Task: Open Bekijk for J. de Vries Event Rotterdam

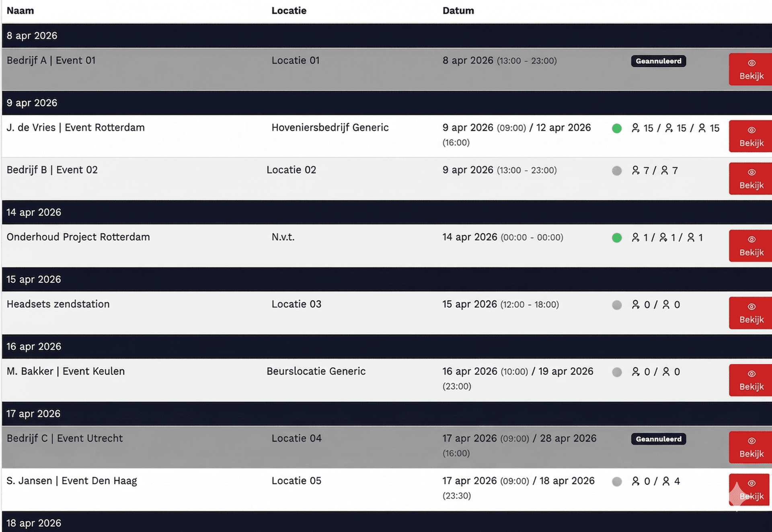Action: [750, 137]
